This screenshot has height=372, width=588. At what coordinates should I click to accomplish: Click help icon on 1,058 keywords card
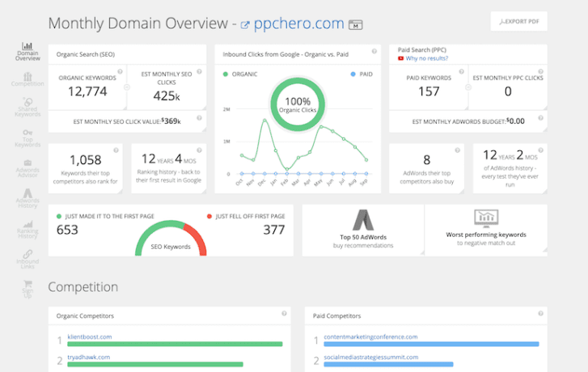pos(116,150)
